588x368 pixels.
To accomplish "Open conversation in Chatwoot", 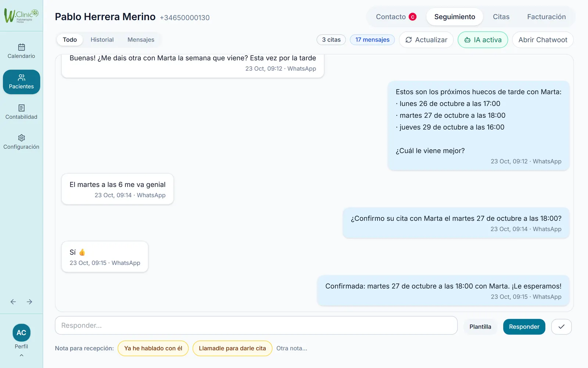I will click(x=543, y=40).
